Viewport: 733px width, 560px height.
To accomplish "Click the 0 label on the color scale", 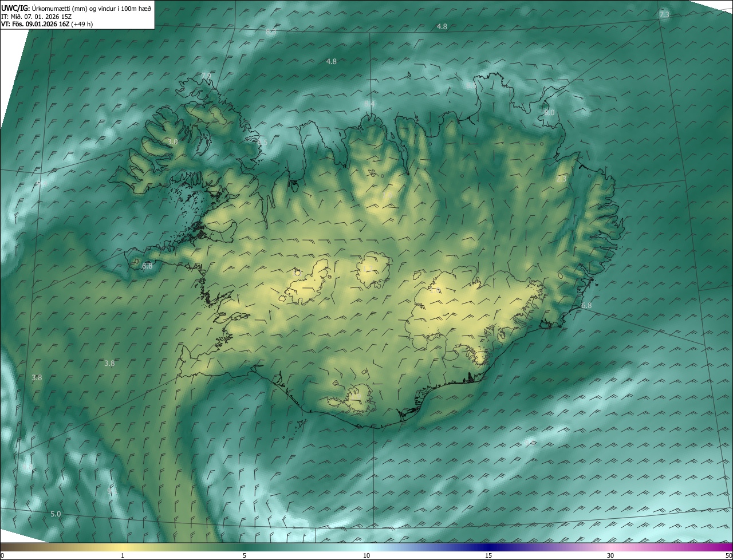I will [x=2, y=555].
